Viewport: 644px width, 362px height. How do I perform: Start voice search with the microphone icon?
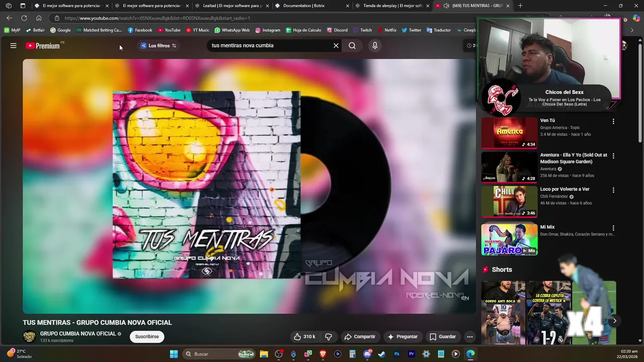click(x=375, y=46)
